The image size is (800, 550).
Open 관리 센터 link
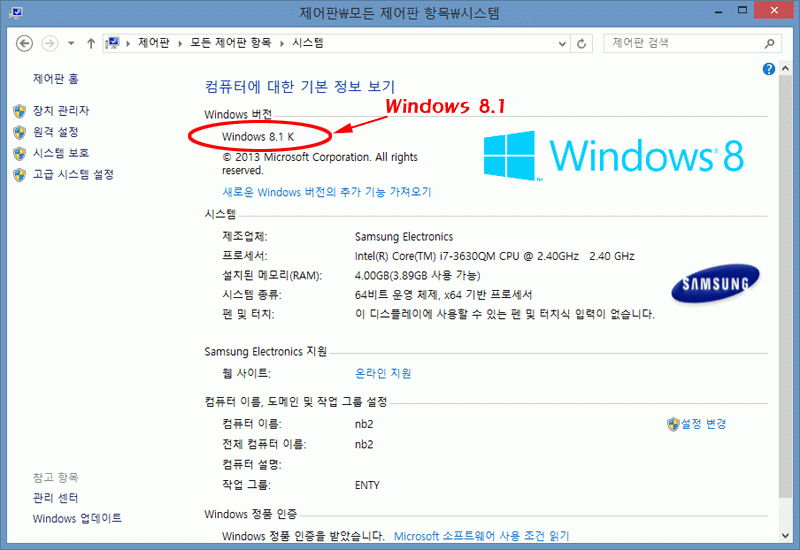click(56, 497)
